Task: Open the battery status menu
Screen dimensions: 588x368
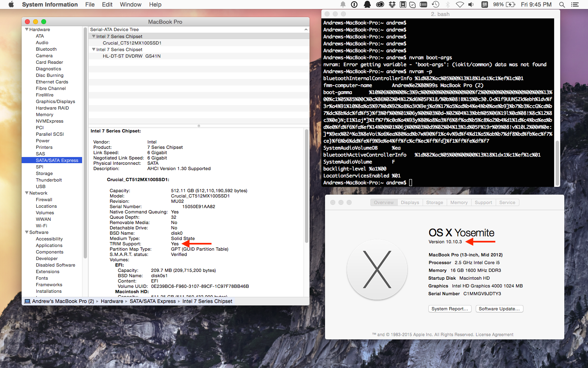Action: (x=504, y=4)
